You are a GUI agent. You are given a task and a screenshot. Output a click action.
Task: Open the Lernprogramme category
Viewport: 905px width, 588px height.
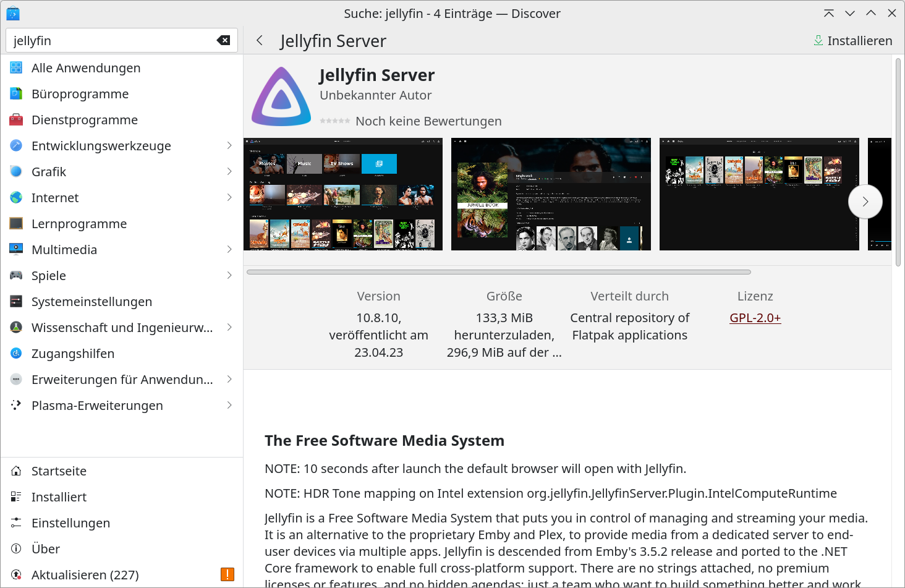point(79,223)
